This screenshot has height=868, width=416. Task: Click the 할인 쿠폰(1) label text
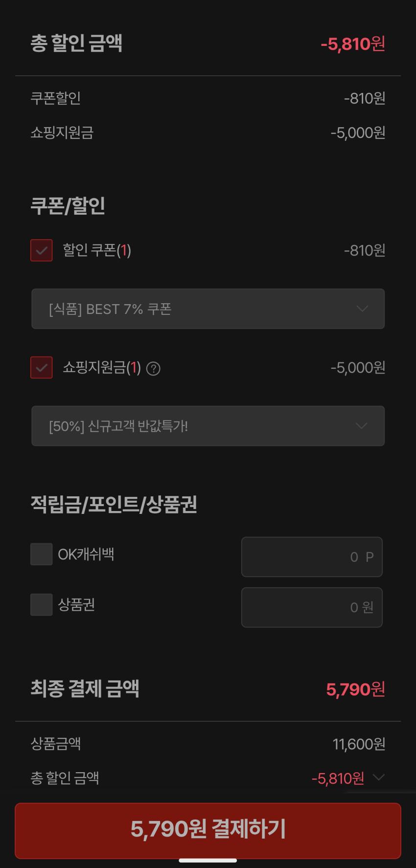(97, 250)
